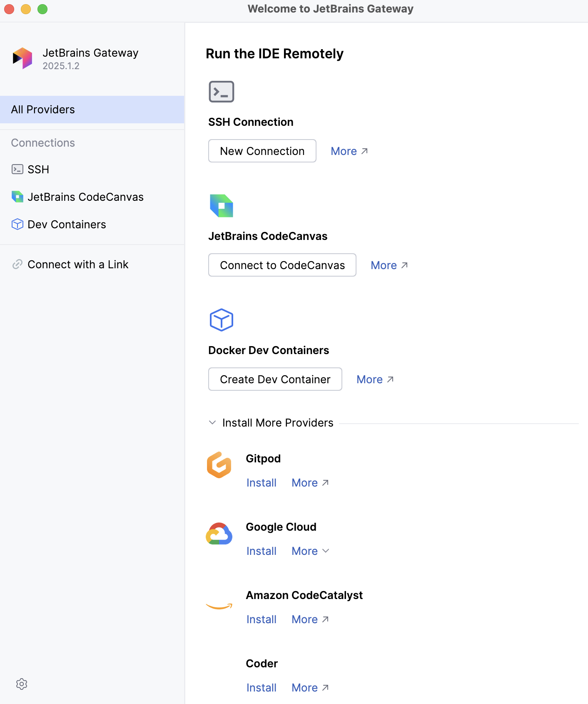The image size is (588, 704).
Task: Click Install next to Coder
Action: click(x=262, y=687)
